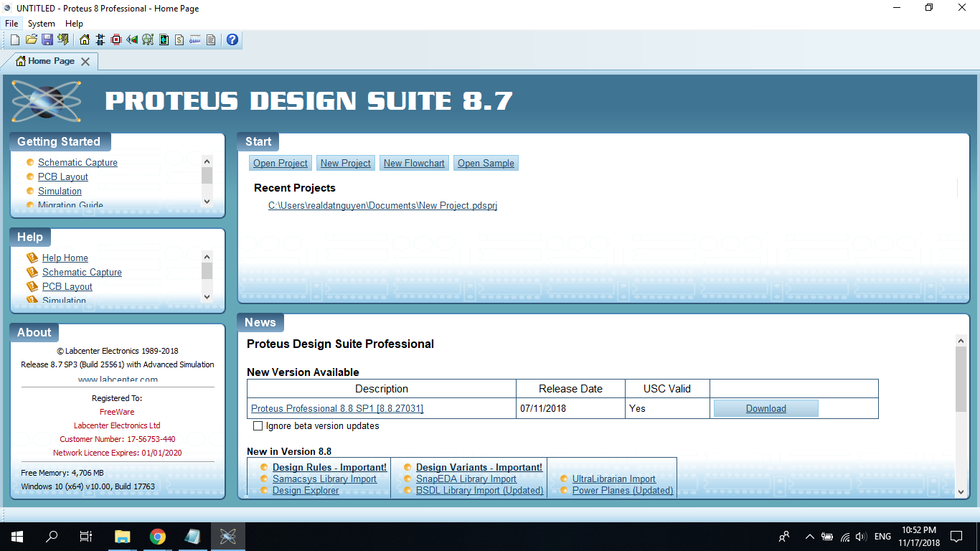Open the Help Home link
The image size is (980, 551).
coord(65,258)
